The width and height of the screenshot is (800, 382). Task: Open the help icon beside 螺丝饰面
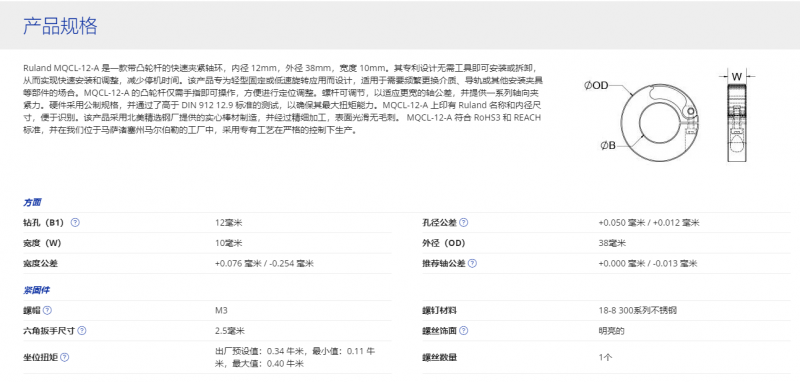(463, 330)
